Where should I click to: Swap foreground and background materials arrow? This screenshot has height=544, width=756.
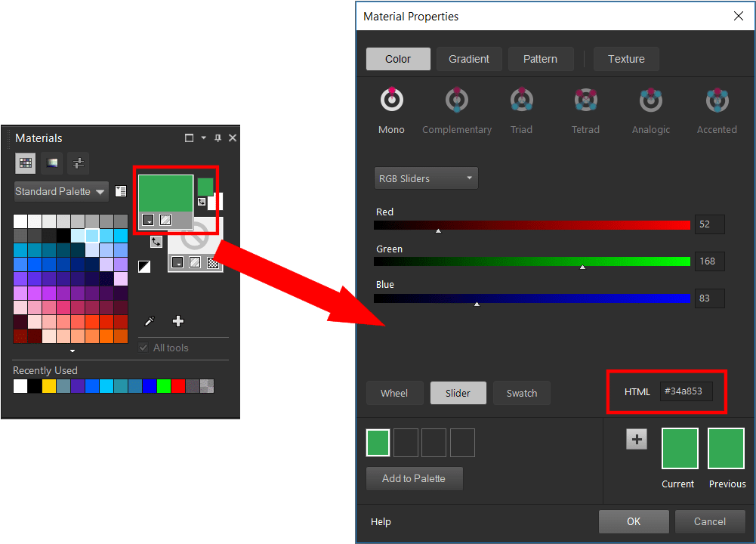[x=156, y=241]
